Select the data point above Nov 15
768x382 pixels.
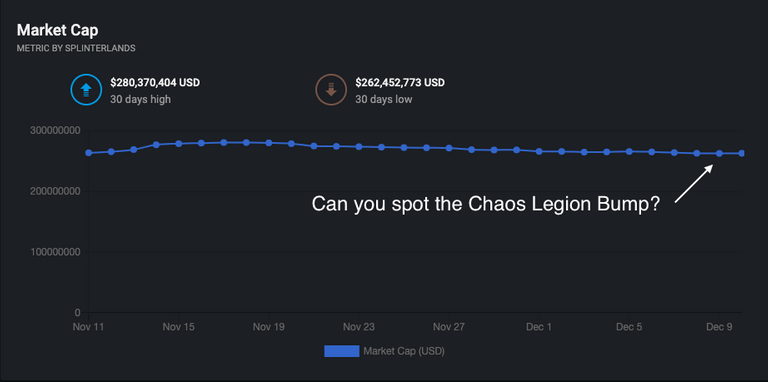tap(179, 143)
